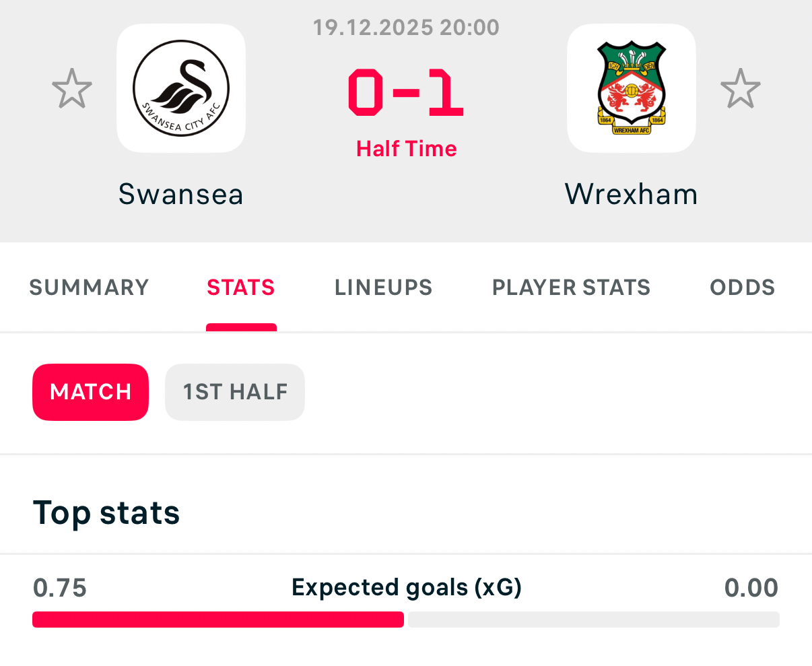Show 1st Half stats only

coord(235,392)
